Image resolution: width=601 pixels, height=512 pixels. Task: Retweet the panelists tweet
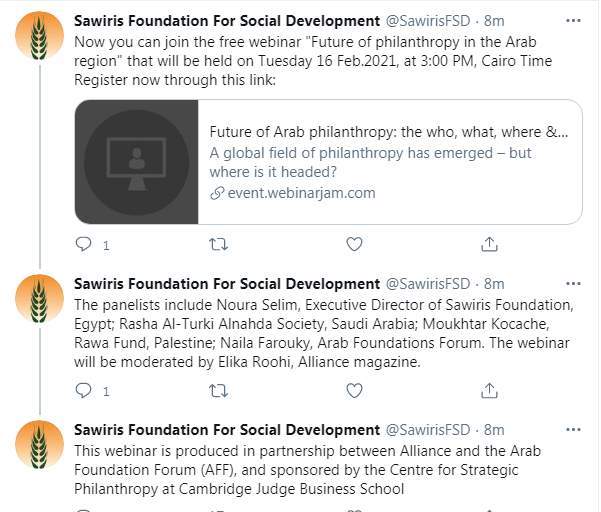pos(218,390)
